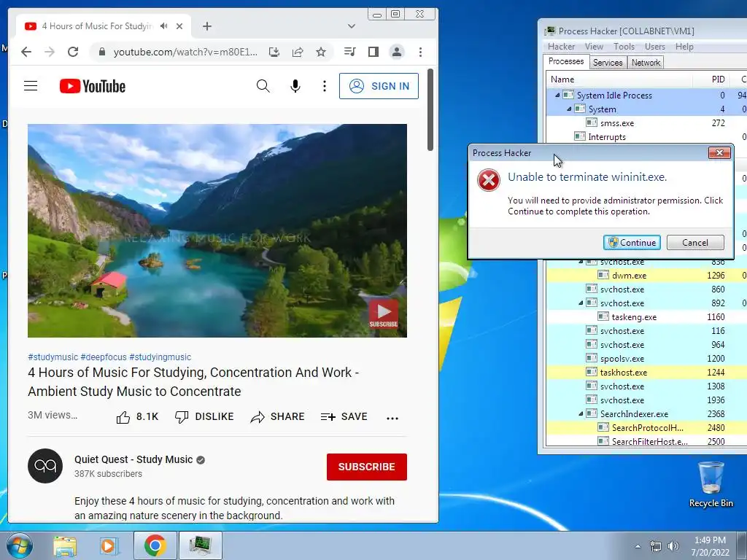Screen dimensions: 747x560
Task: Sort by PID column header
Action: (x=711, y=79)
